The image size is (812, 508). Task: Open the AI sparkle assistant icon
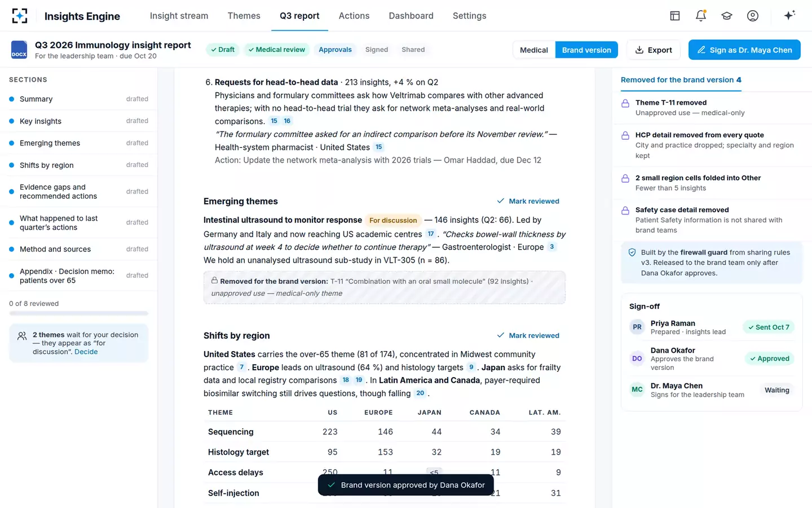(789, 15)
